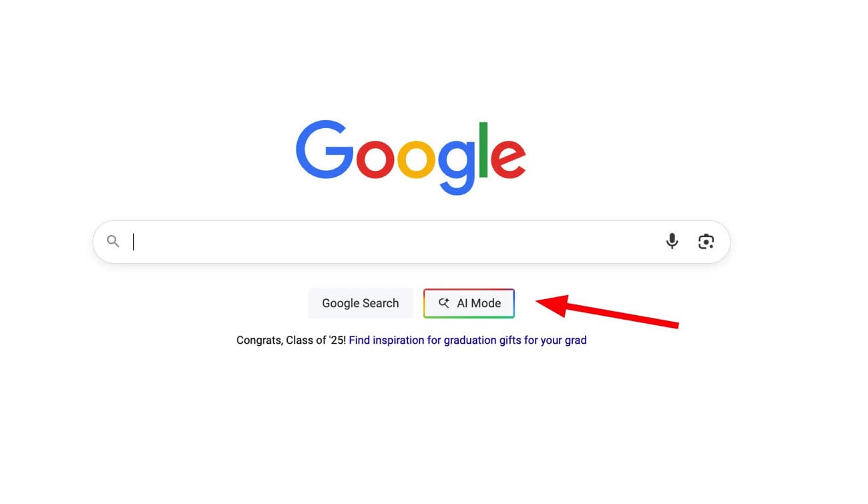Click the word 'Search' on Google Search button
This screenshot has height=504, width=868.
point(381,303)
